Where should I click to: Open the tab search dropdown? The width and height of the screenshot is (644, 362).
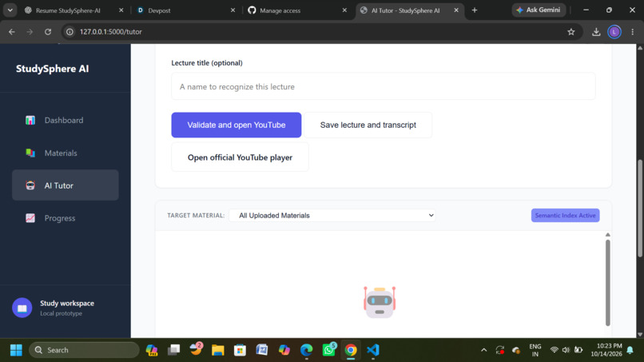pos(10,10)
